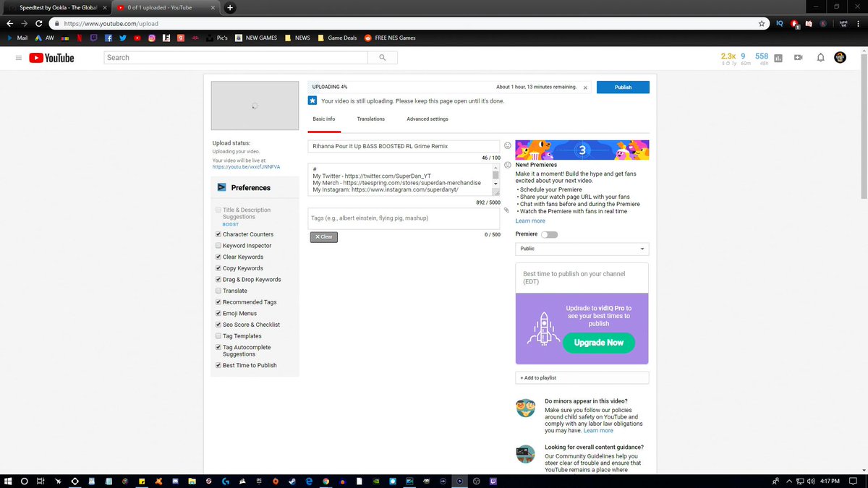Open a new Chrome tab
Screen dimensions: 868x488
[230, 7]
